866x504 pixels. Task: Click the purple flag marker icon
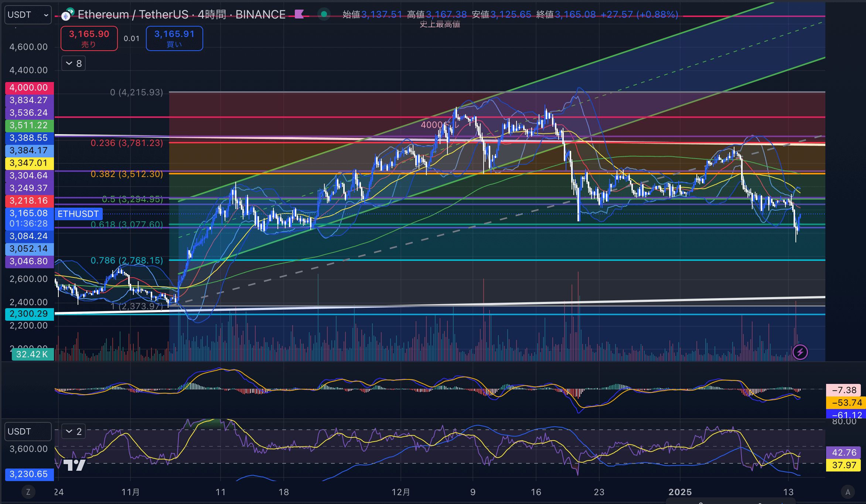(x=299, y=14)
